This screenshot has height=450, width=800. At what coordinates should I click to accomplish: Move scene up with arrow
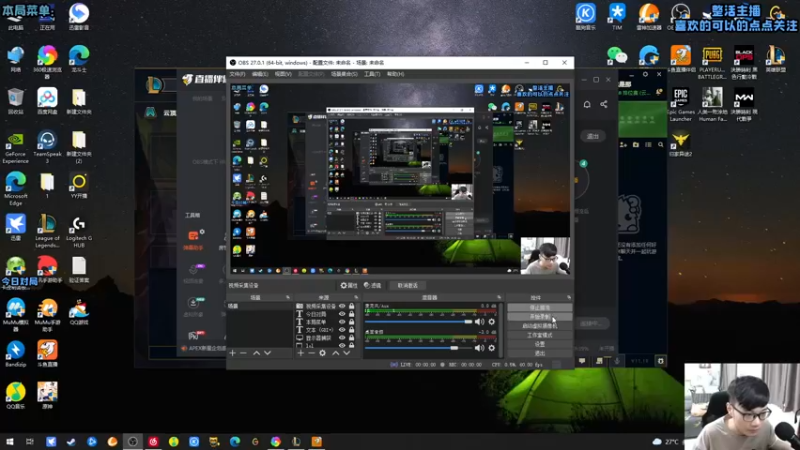point(257,353)
